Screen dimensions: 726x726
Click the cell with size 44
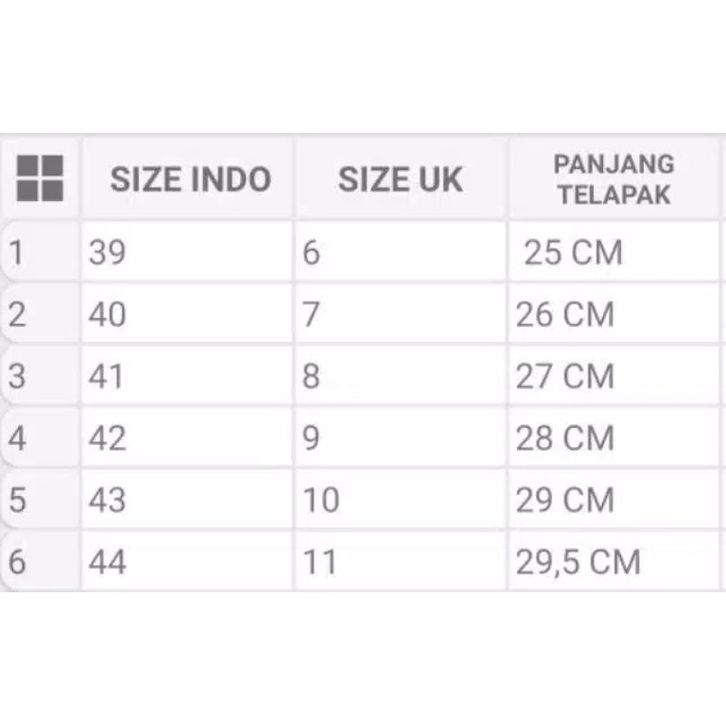(187, 562)
